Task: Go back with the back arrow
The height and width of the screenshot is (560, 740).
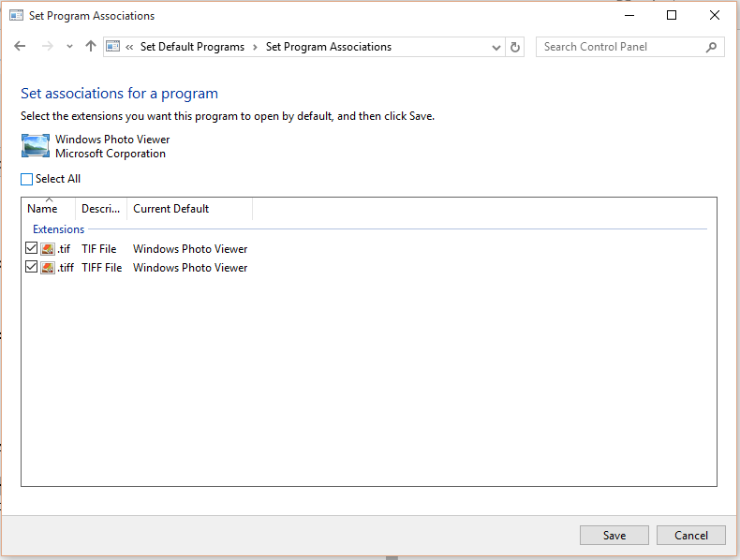Action: pos(20,46)
